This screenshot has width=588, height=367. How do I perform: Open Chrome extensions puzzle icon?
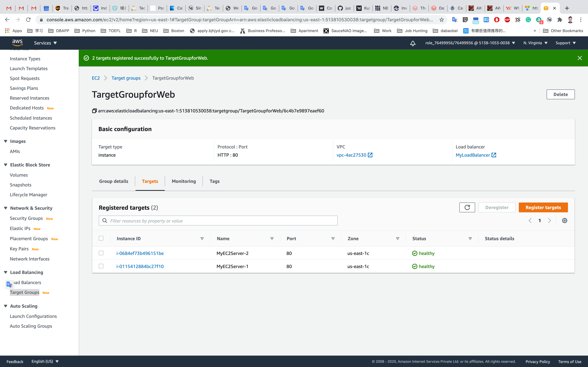point(560,20)
